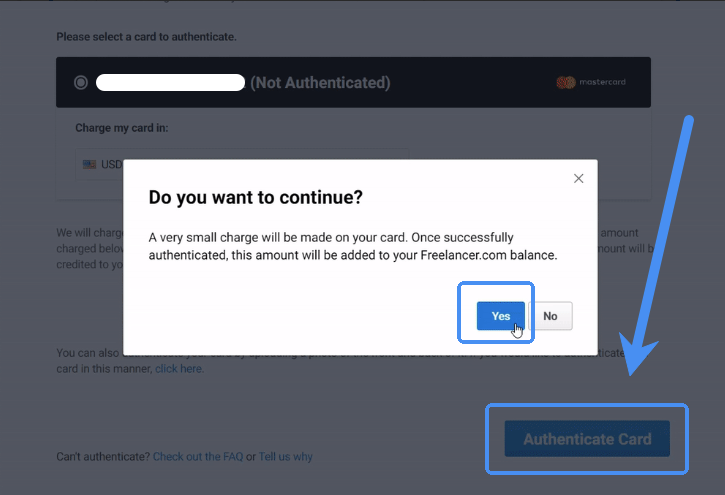This screenshot has width=725, height=495.
Task: Click the redacted card number bar
Action: (x=170, y=82)
